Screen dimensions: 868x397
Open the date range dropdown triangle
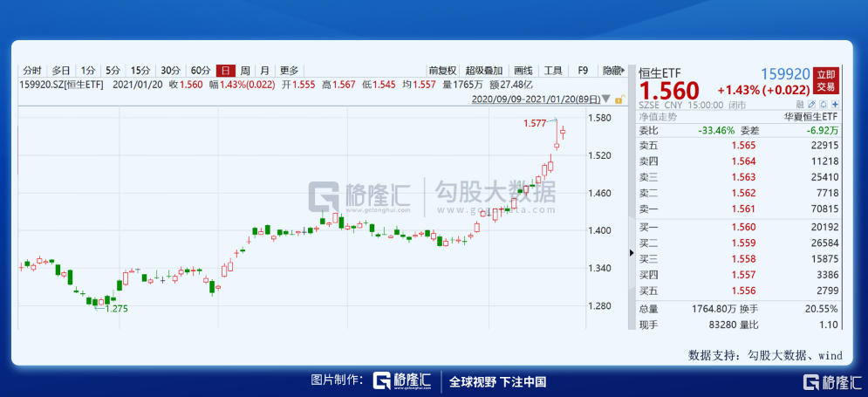coord(606,99)
